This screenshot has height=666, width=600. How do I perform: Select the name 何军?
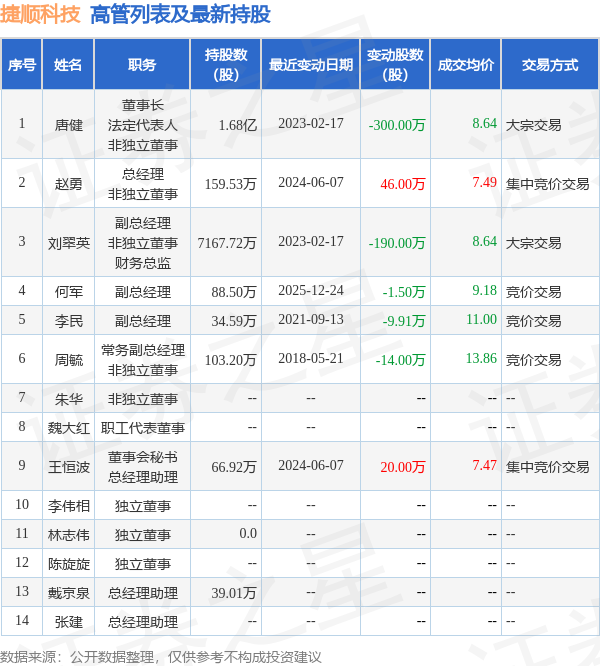tap(69, 292)
